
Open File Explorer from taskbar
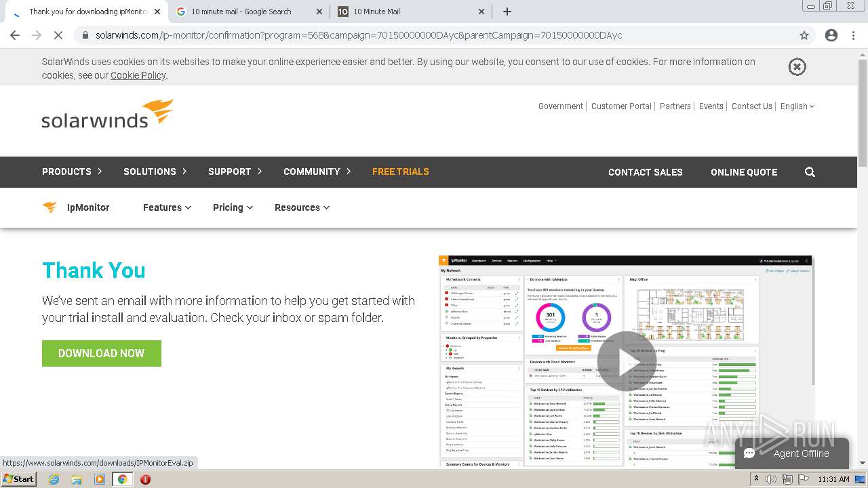click(77, 479)
